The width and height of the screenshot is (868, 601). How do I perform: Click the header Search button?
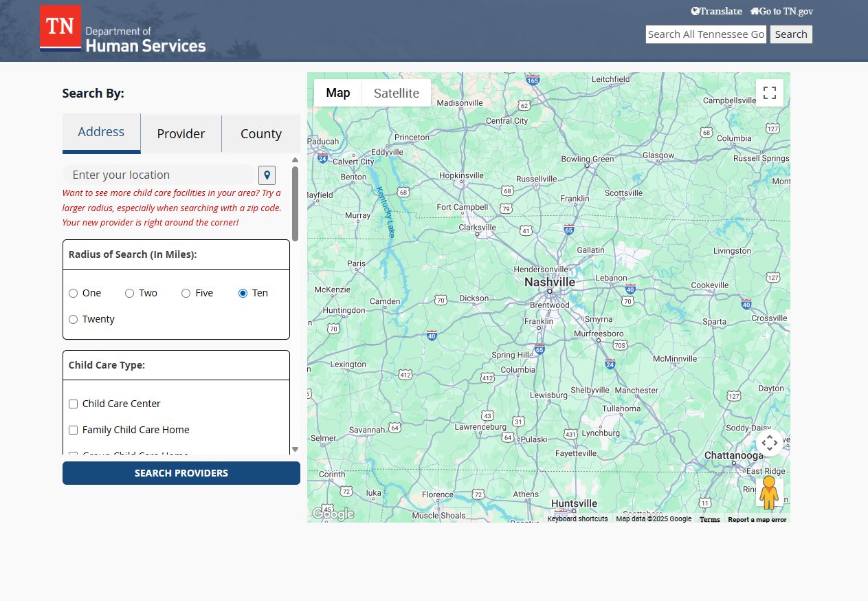791,34
